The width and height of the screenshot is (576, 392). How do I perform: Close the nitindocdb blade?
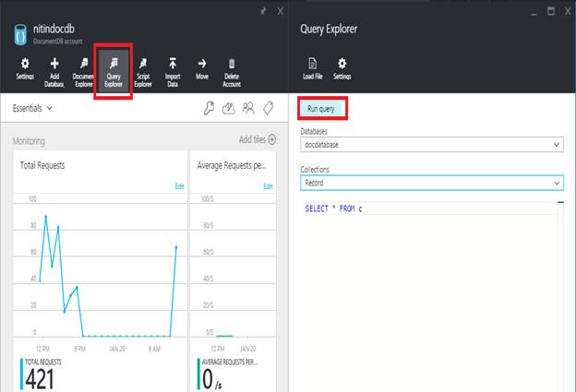pos(281,11)
